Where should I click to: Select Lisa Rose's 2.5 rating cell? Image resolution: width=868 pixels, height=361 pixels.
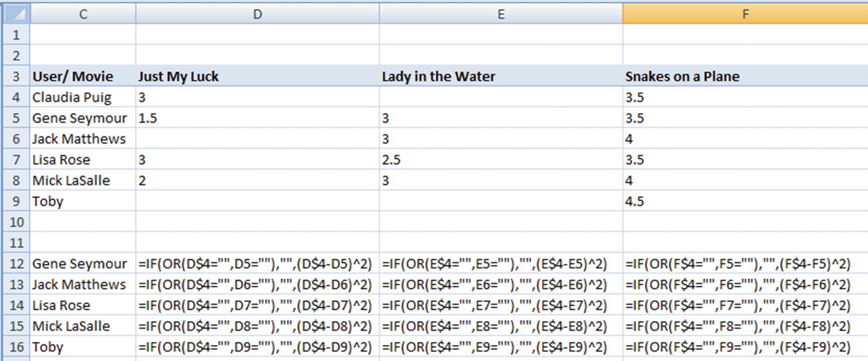click(x=391, y=160)
